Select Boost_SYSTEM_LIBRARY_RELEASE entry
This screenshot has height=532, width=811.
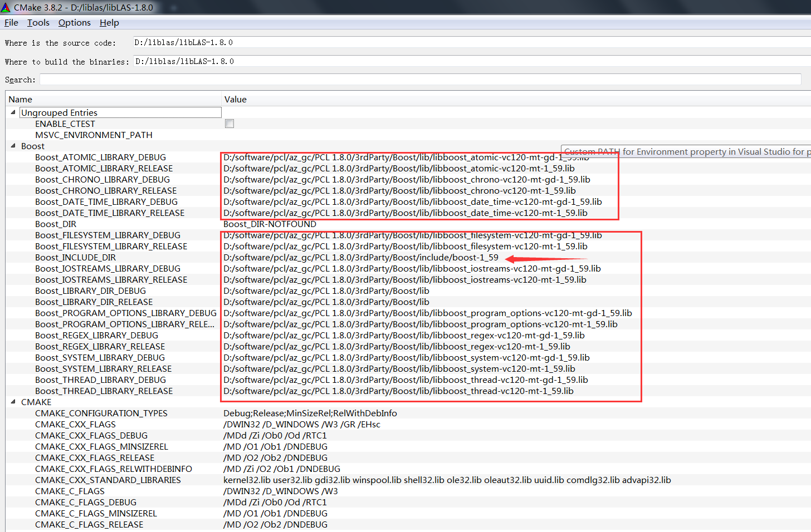(x=103, y=368)
